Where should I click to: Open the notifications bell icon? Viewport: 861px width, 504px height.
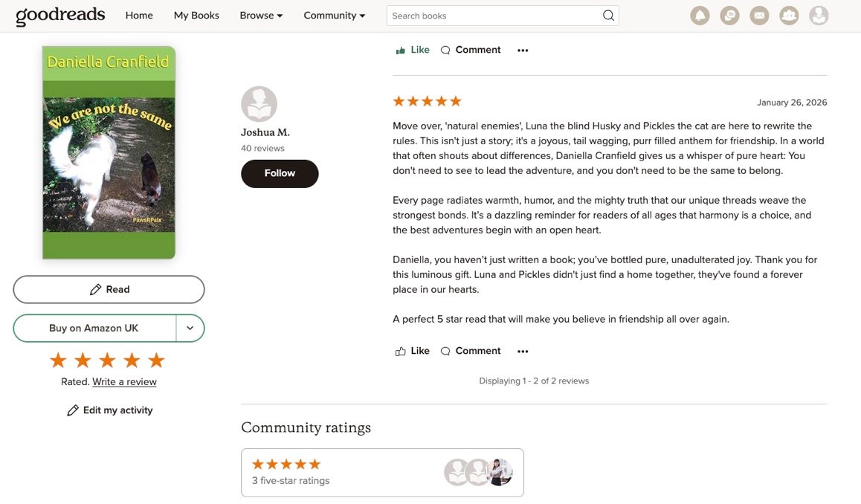(x=700, y=16)
